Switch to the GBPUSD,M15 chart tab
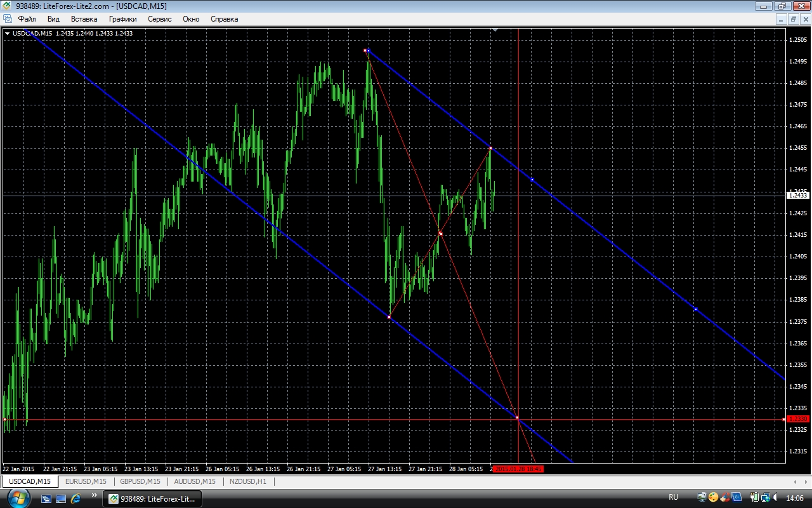Screen dimensions: 812x508 pos(141,481)
